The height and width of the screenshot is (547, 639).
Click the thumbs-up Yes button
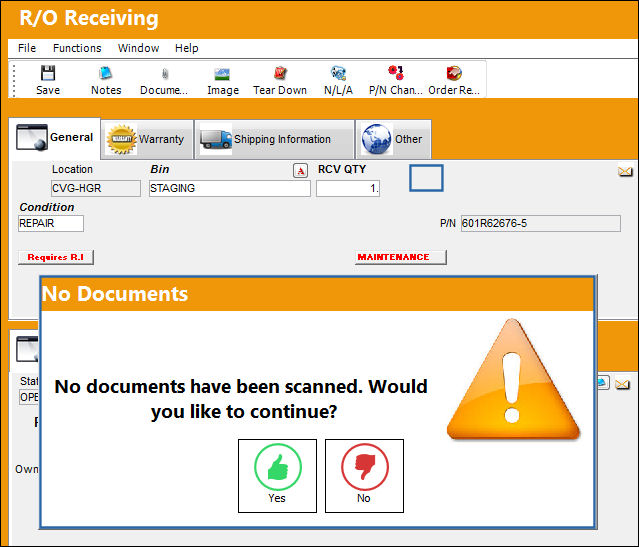tap(277, 476)
